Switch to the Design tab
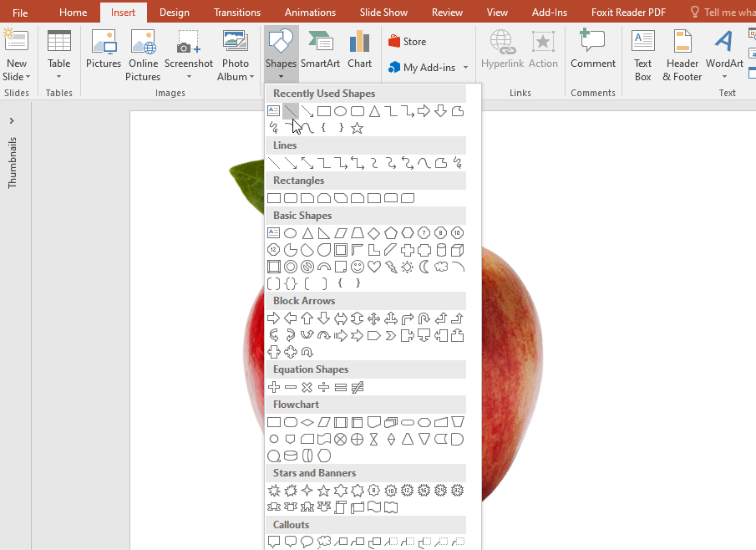Screen dimensions: 756x550 [x=174, y=13]
